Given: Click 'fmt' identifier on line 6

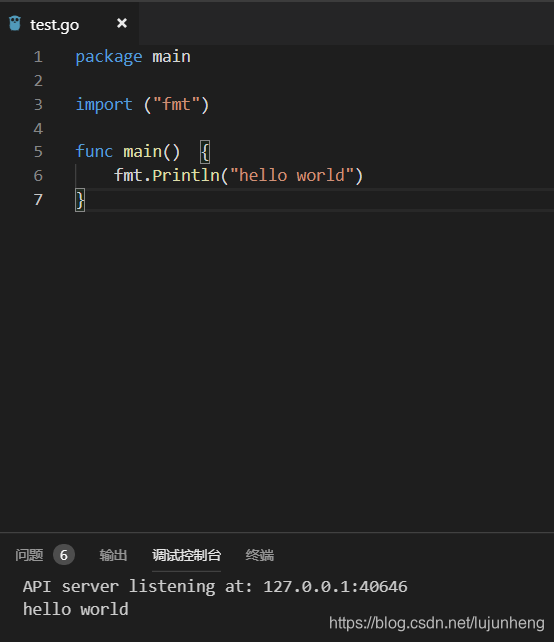Looking at the screenshot, I should tap(128, 175).
